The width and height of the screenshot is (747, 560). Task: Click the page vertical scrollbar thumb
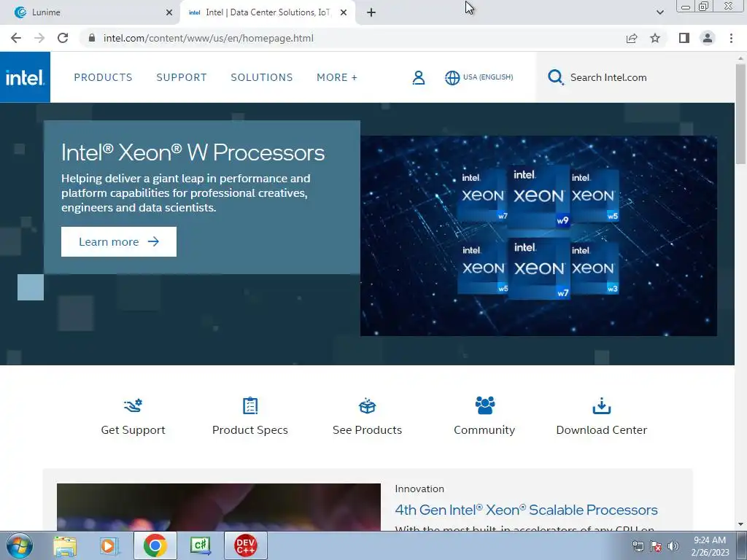pyautogui.click(x=740, y=114)
